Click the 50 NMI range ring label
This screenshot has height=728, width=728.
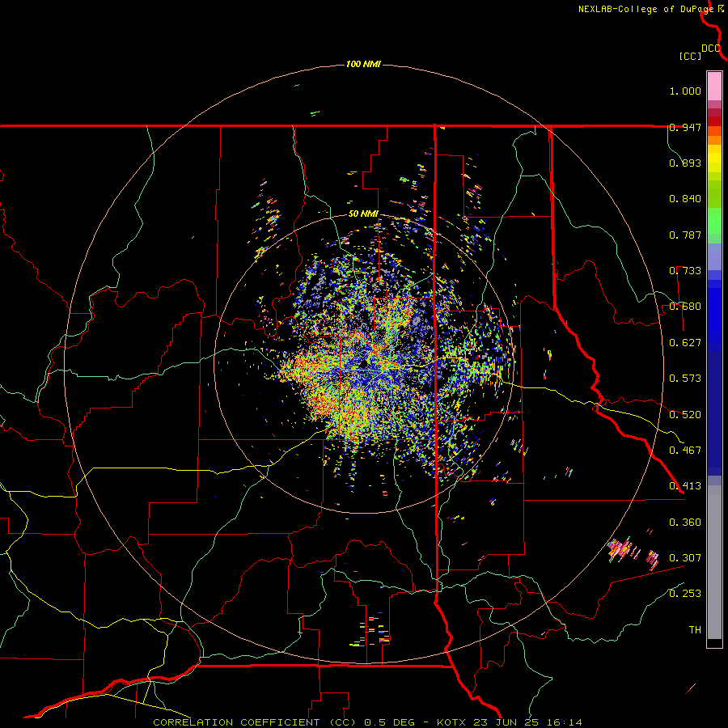[363, 214]
